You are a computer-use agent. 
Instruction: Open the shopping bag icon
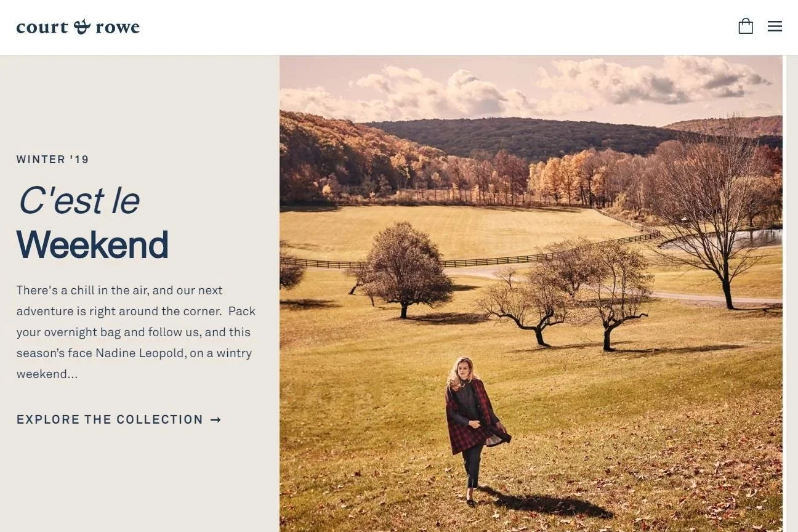point(746,26)
